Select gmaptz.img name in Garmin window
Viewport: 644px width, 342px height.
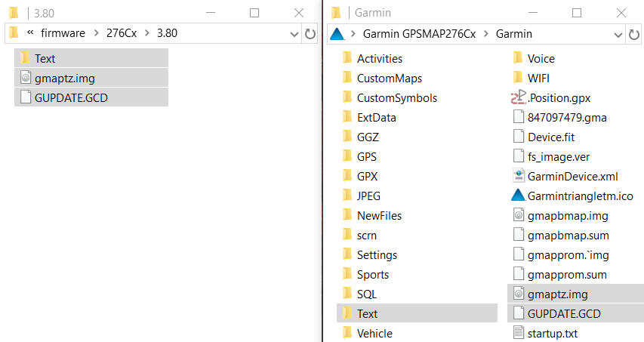click(x=558, y=294)
